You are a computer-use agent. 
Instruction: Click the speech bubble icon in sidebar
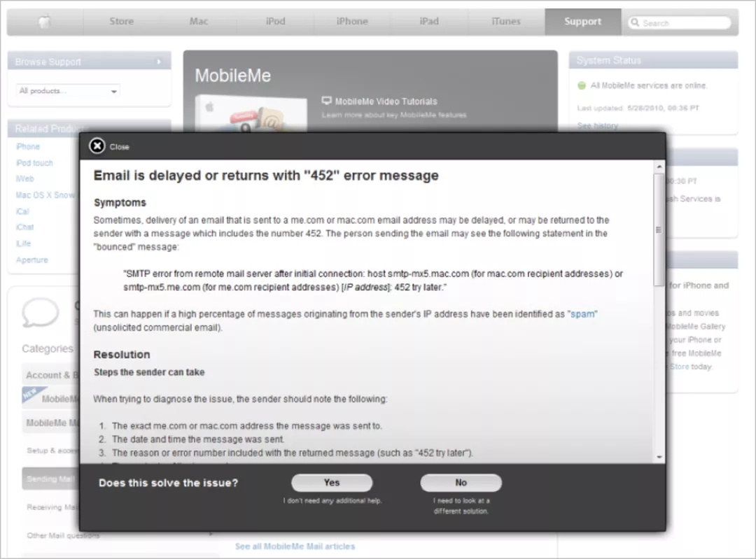pos(41,313)
